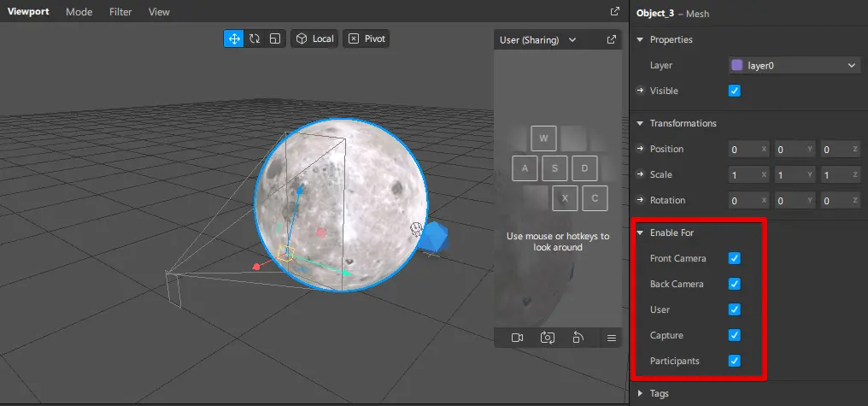Screen dimensions: 868x406
Task: Open the preview hamburger menu
Action: 611,338
